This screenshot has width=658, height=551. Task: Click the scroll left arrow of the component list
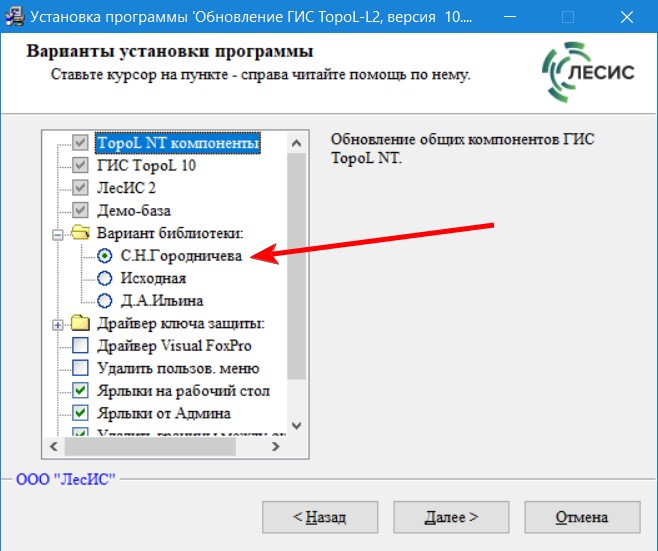[54, 447]
